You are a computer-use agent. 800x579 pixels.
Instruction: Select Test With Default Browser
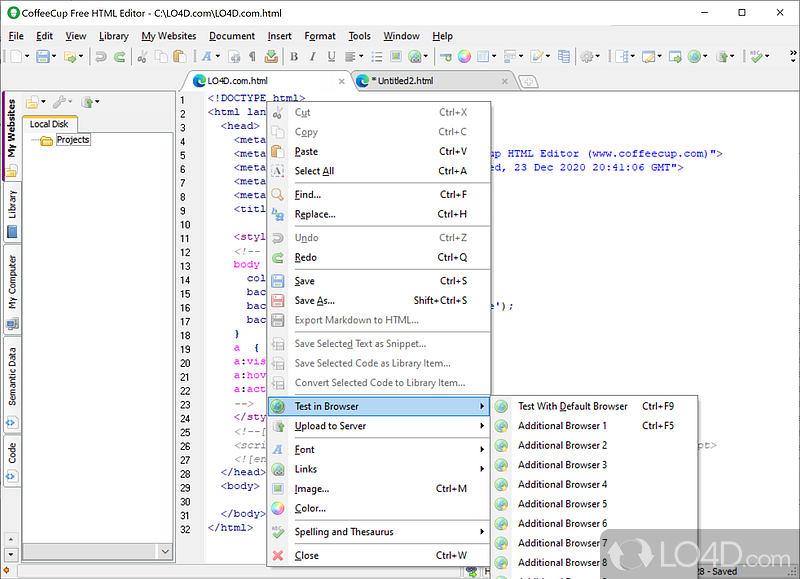tap(594, 407)
